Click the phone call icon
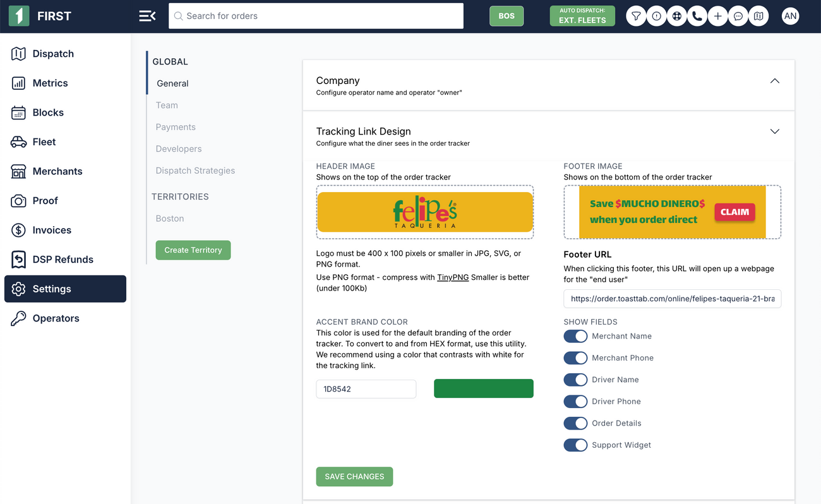 [697, 16]
